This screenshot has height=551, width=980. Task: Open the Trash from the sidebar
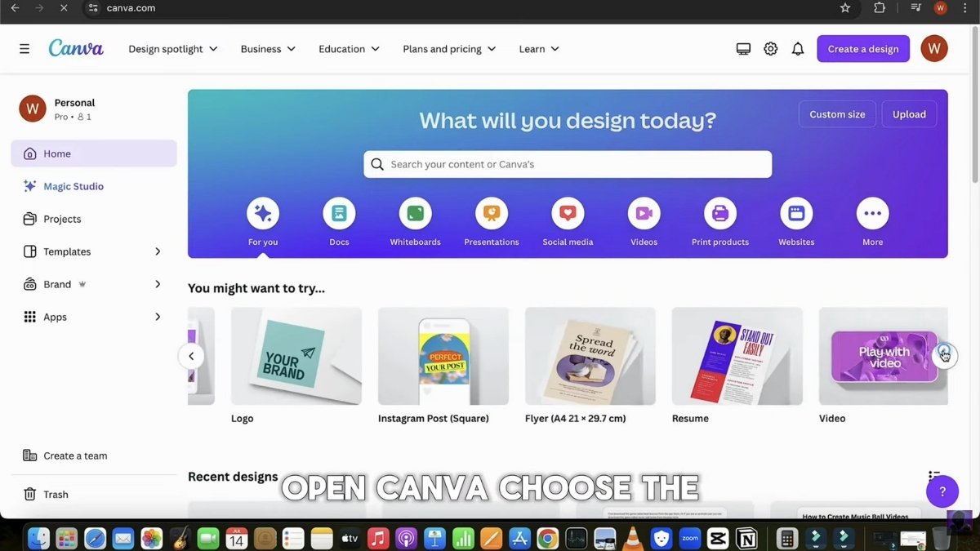click(56, 494)
